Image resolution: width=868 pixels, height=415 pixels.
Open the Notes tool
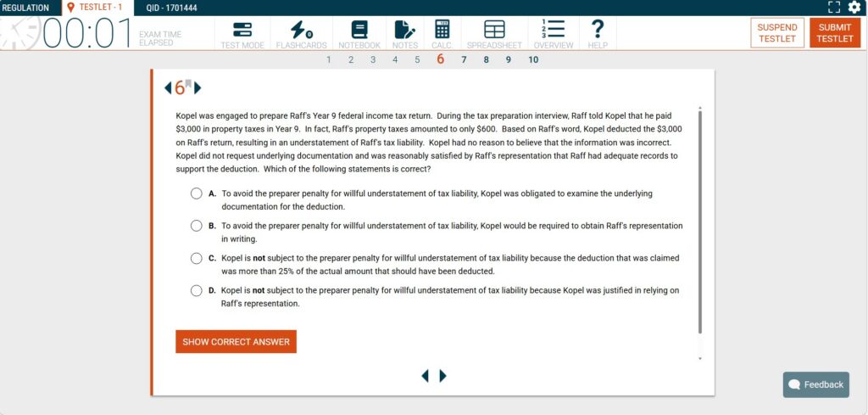click(404, 34)
